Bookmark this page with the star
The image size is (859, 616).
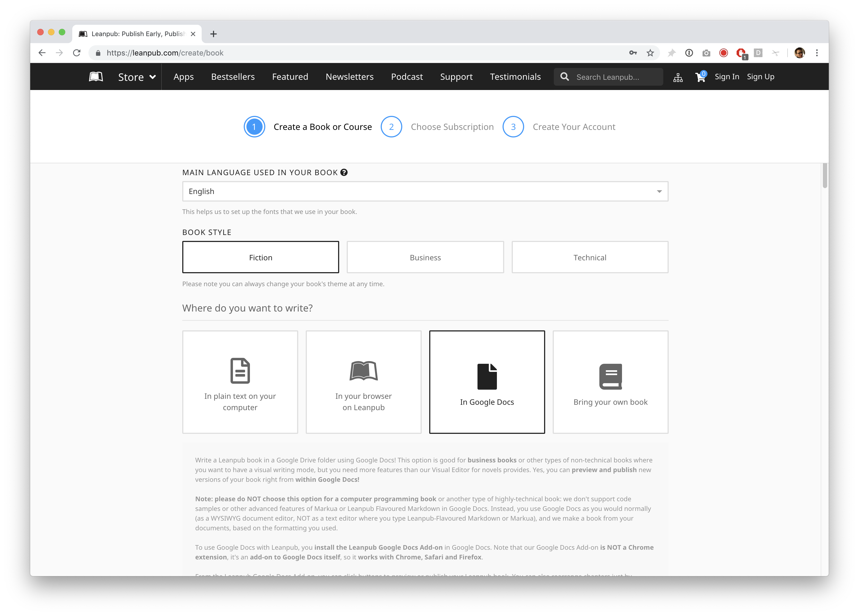point(650,53)
